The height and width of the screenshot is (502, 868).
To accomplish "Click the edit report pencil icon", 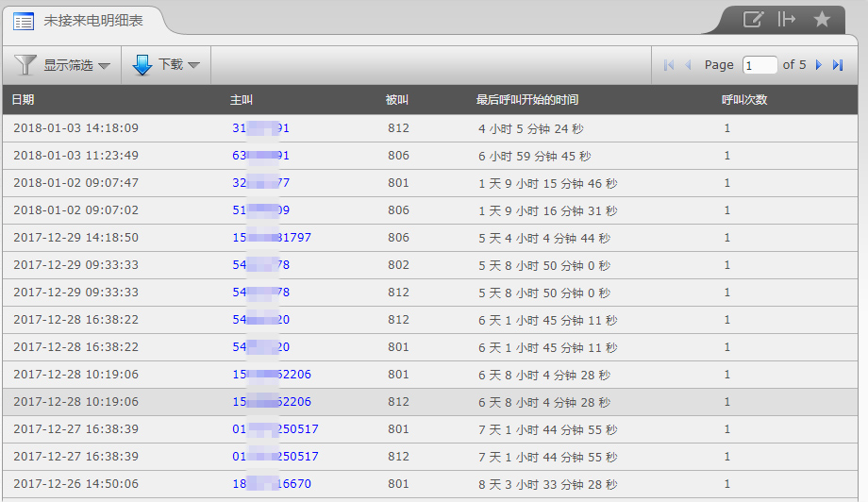I will [753, 20].
